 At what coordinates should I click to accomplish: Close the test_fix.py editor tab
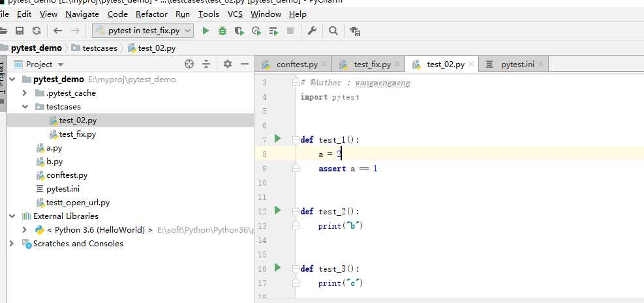pos(397,65)
